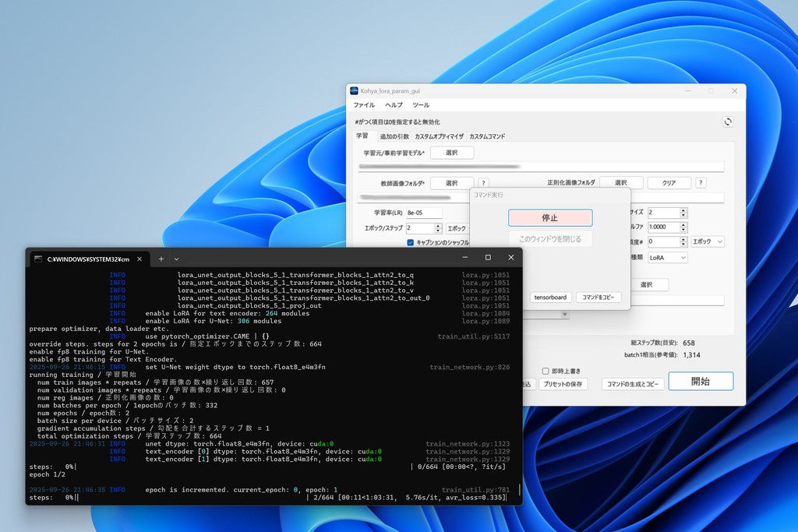The width and height of the screenshot is (798, 532).
Task: Close the Kohya_lora_param_gui window
Action: coord(734,91)
